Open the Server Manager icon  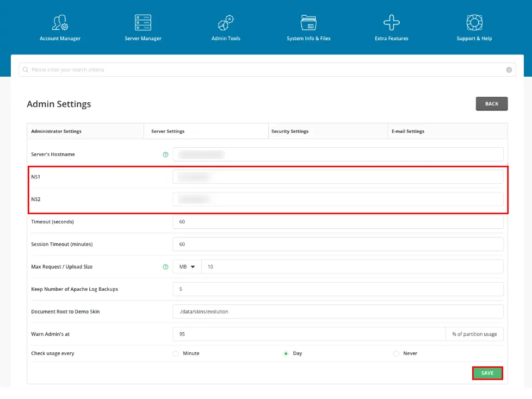tap(143, 23)
